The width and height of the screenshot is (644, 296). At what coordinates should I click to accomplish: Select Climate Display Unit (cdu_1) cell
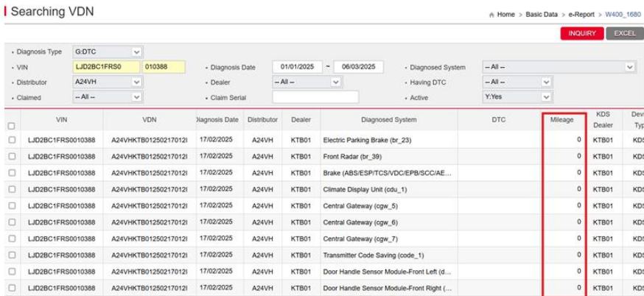[389, 190]
